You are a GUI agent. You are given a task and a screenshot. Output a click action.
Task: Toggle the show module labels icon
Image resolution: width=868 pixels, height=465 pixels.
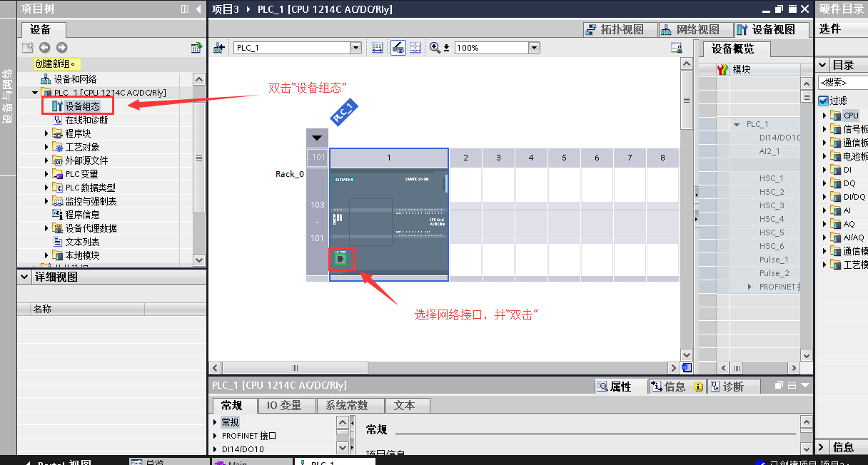click(398, 48)
